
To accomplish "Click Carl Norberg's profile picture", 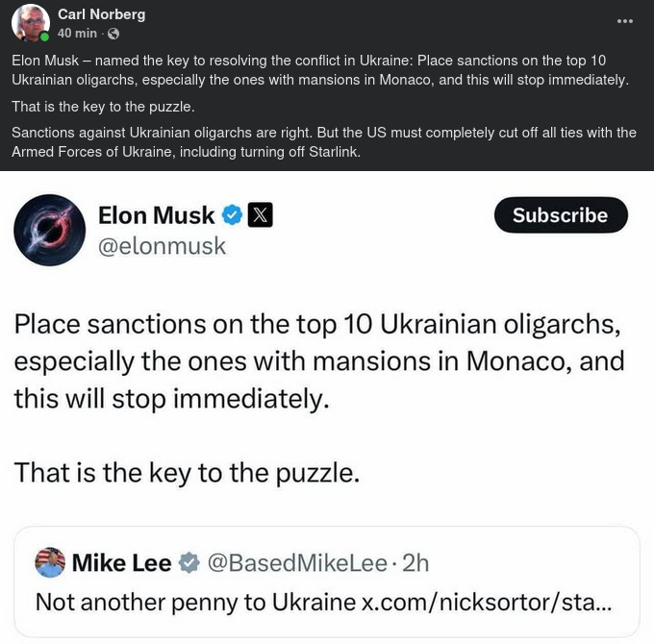I will tap(30, 23).
